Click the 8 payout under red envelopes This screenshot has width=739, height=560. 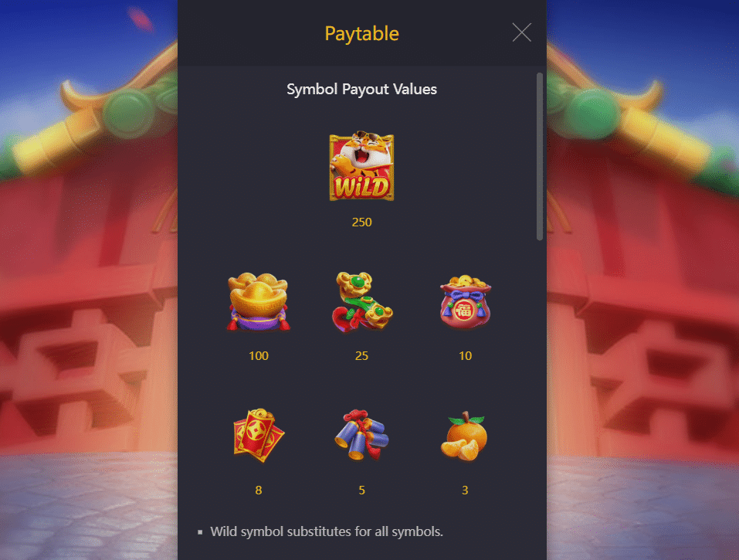point(258,490)
